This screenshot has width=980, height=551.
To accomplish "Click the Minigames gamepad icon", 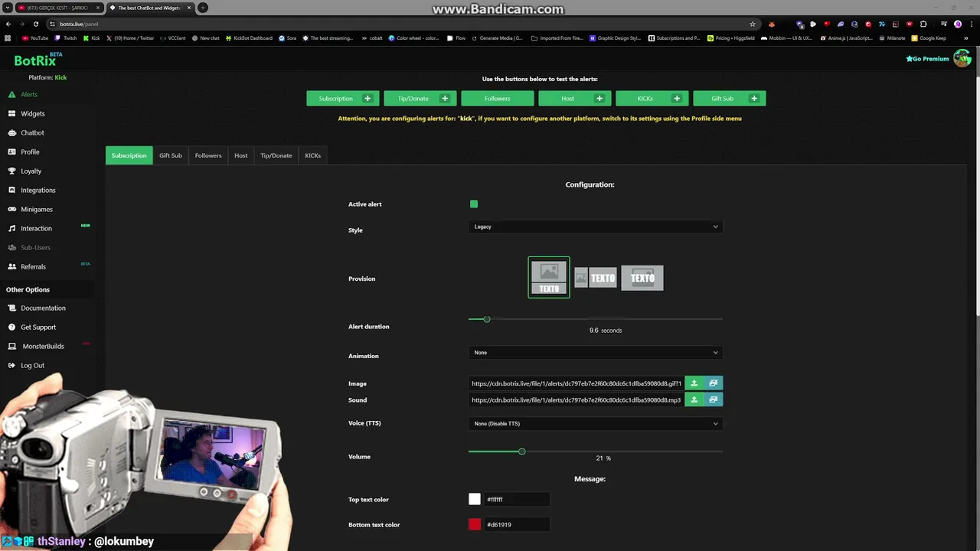I will (x=12, y=209).
